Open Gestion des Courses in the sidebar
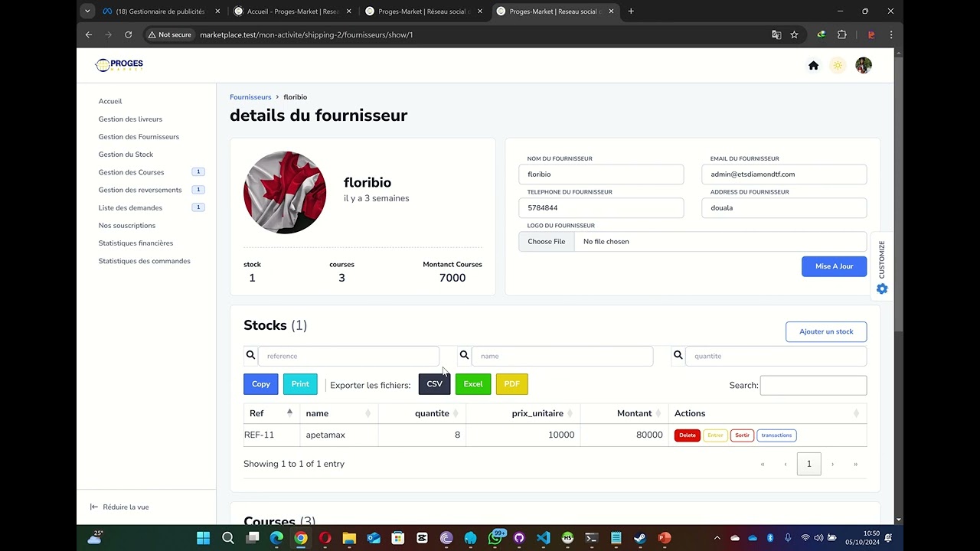 (x=131, y=172)
